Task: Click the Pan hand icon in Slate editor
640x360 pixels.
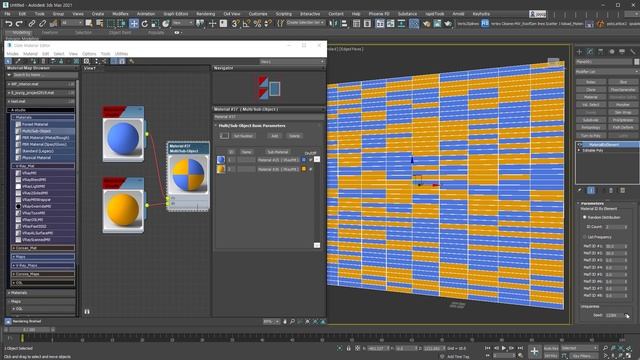Action: click(285, 322)
